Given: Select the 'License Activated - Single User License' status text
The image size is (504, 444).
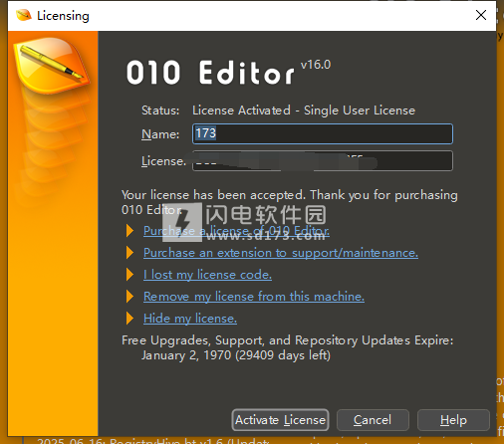Looking at the screenshot, I should coord(304,111).
